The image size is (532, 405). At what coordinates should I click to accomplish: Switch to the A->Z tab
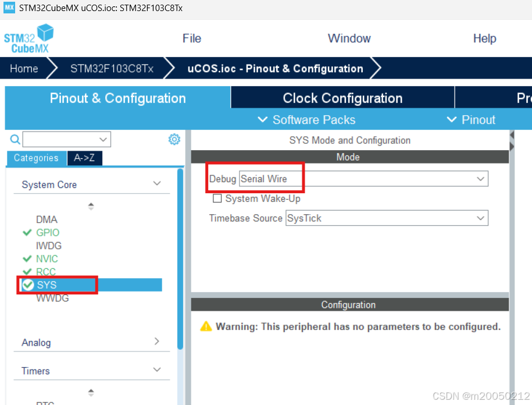coord(84,158)
